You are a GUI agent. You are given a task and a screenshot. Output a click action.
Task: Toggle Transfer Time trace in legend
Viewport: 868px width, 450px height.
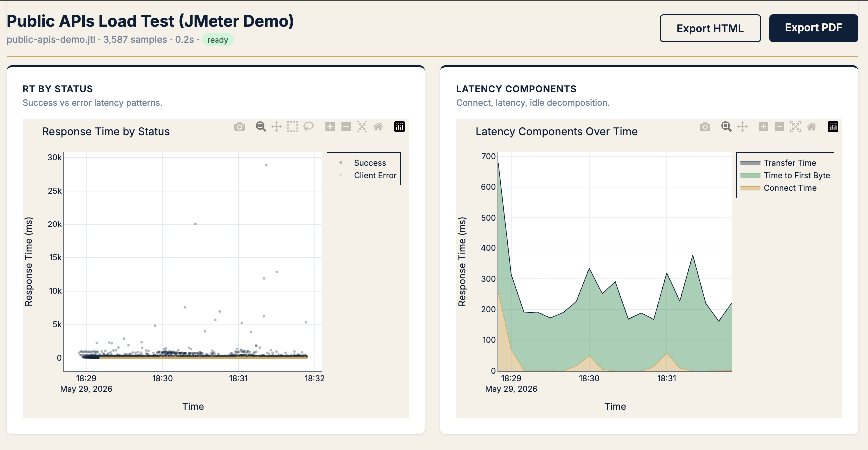coord(785,163)
